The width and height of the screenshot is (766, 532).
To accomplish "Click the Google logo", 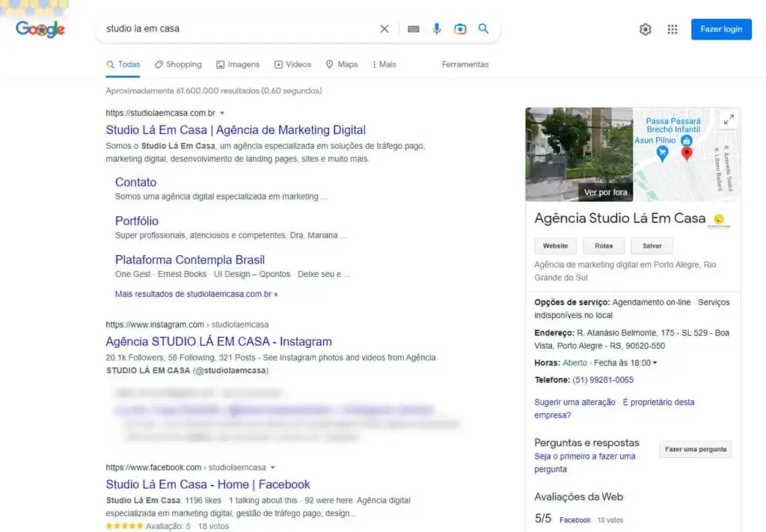I will tap(40, 29).
